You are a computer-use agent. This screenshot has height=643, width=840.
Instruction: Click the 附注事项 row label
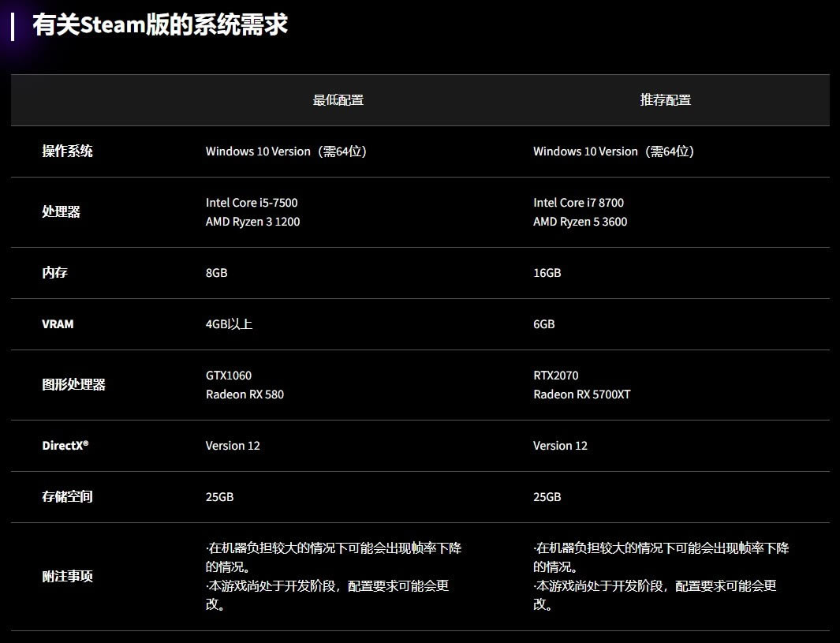pyautogui.click(x=67, y=577)
